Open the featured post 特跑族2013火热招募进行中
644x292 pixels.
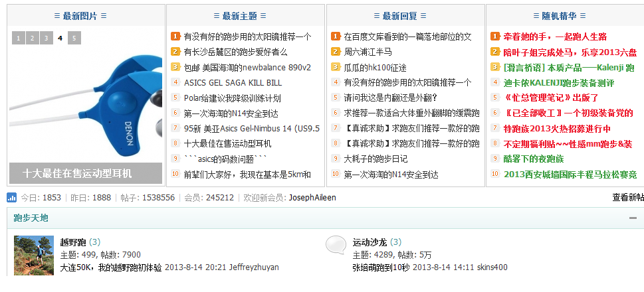click(x=558, y=128)
